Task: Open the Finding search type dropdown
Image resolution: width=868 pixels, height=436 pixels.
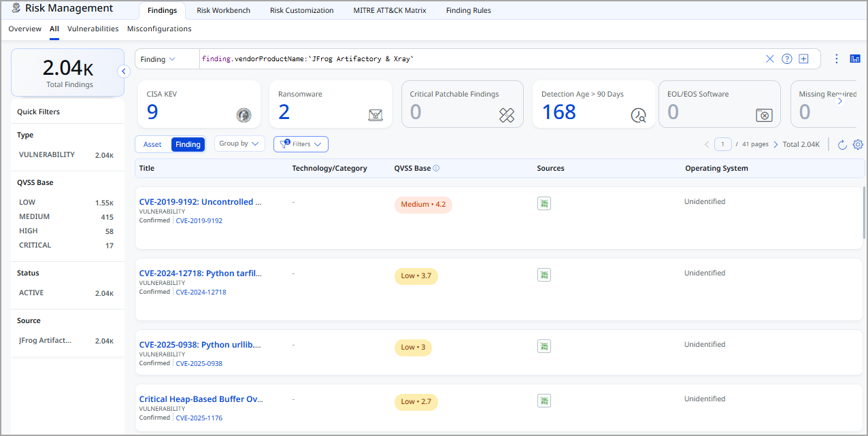Action: 158,59
